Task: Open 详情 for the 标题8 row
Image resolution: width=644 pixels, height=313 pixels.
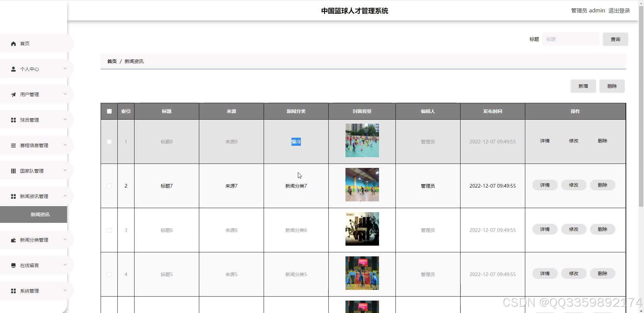Action: [545, 141]
